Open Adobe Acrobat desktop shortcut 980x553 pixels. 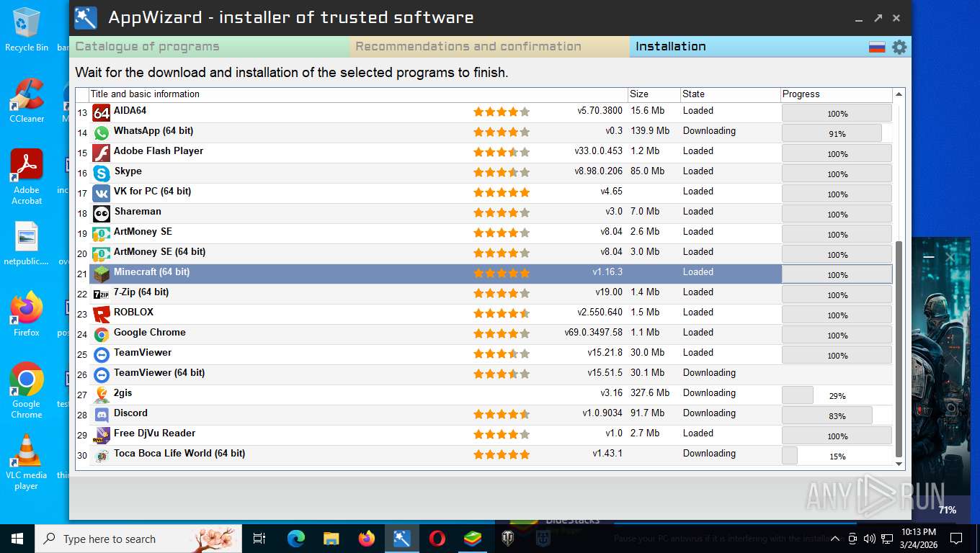[27, 177]
